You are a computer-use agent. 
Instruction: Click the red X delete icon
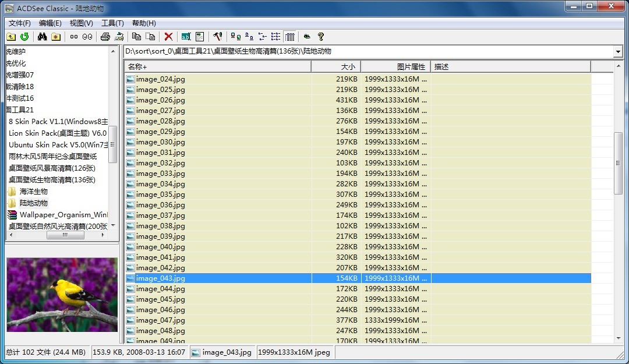tap(168, 37)
